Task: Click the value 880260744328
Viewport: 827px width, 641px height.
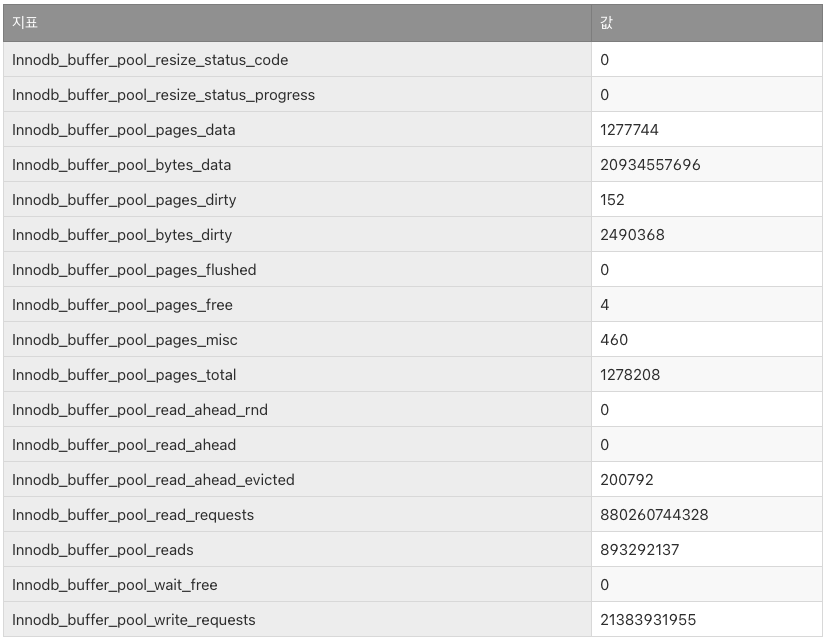Action: pyautogui.click(x=654, y=515)
